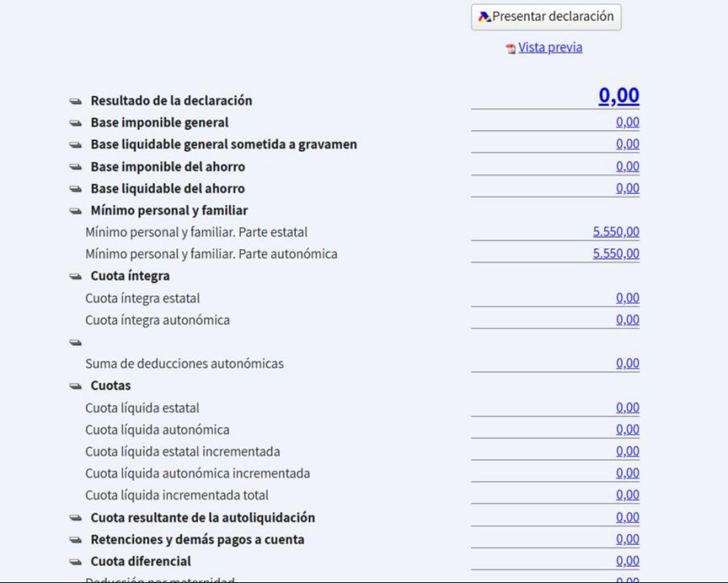This screenshot has width=728, height=583.
Task: Click "0,00" for Cuota líquida incrementada total
Action: click(629, 495)
